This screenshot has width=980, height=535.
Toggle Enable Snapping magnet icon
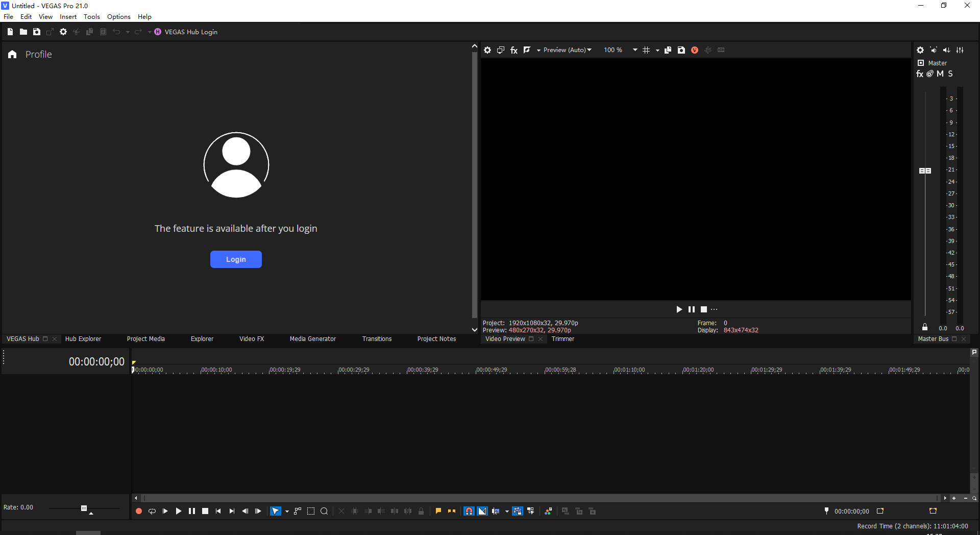click(469, 511)
